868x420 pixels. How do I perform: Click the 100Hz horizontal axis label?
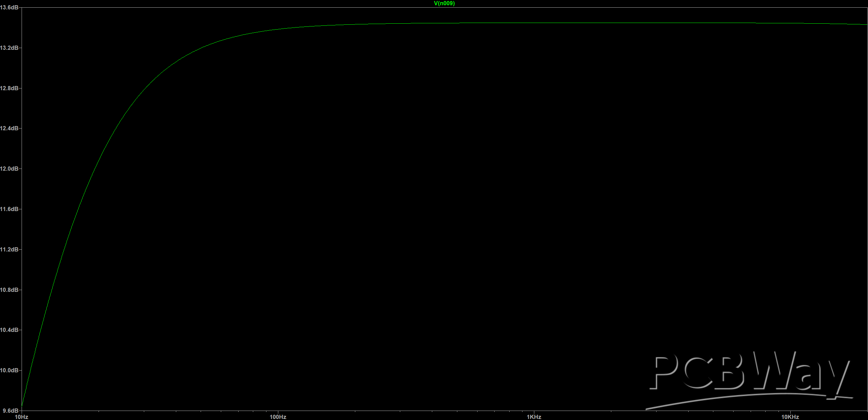[278, 417]
